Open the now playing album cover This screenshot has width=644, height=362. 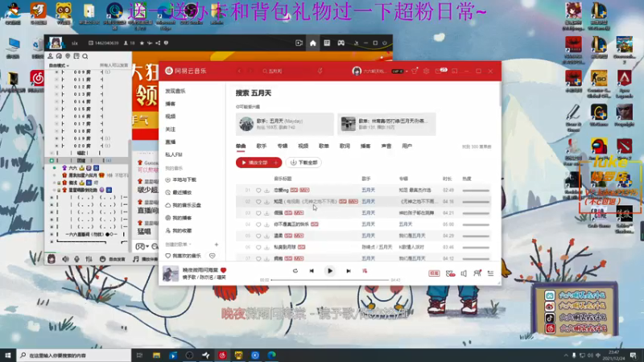[171, 274]
